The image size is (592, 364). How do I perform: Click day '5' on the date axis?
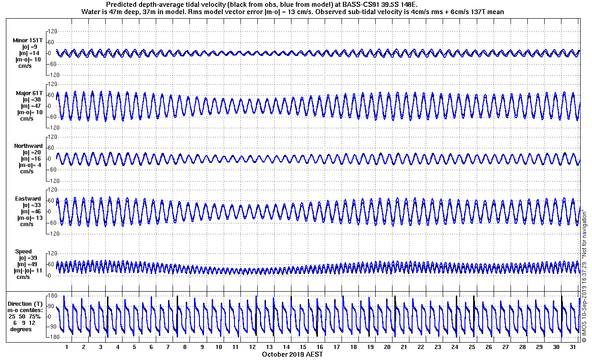click(x=134, y=347)
